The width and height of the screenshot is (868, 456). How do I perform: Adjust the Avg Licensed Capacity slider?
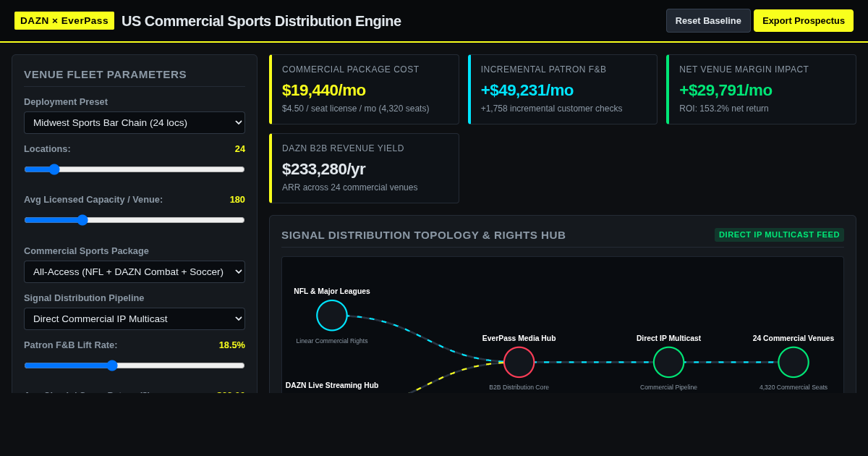click(135, 220)
